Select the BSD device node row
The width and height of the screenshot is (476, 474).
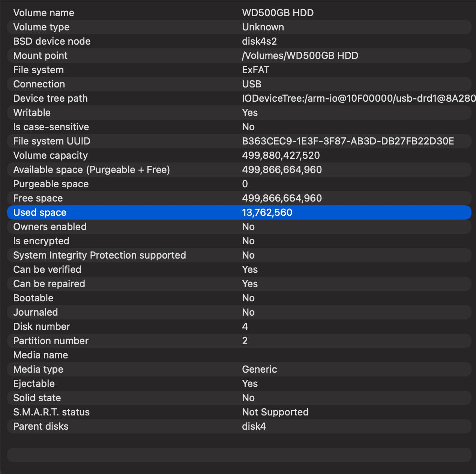tap(239, 41)
